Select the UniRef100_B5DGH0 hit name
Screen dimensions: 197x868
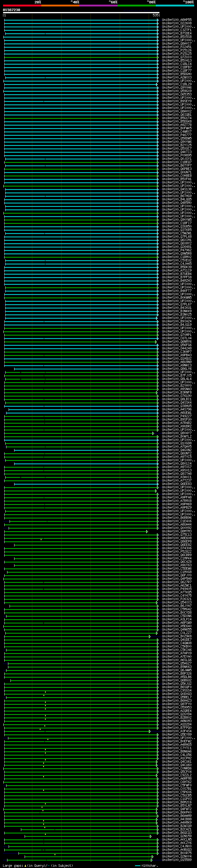click(x=177, y=74)
